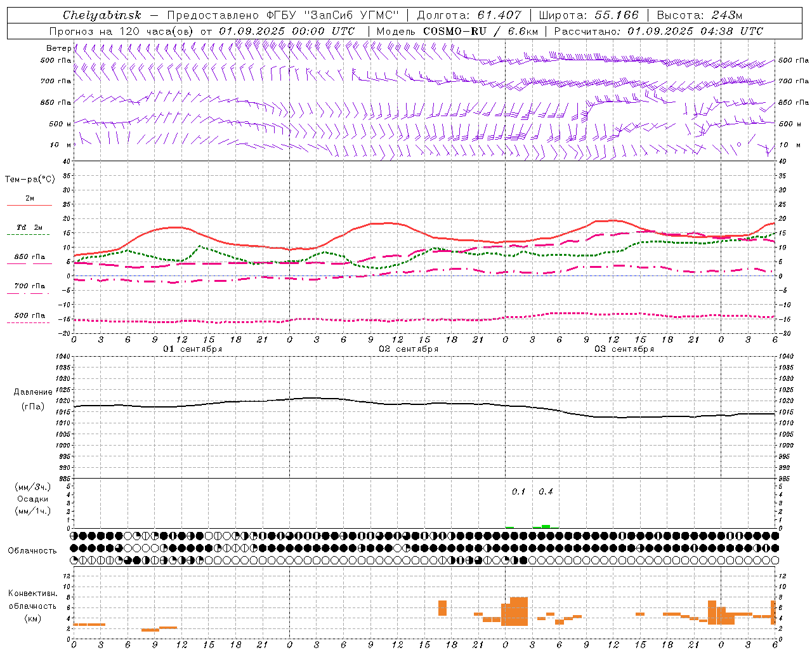Screen dimensions: 812x650
Task: Click the '(гПа)' pressure unit label
Action: [33, 406]
